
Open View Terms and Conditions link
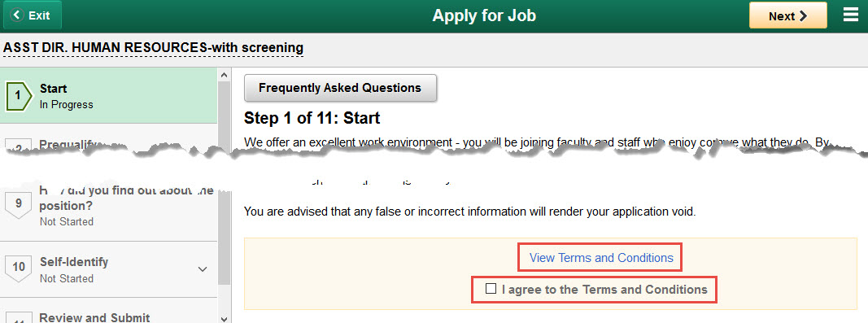pyautogui.click(x=601, y=258)
